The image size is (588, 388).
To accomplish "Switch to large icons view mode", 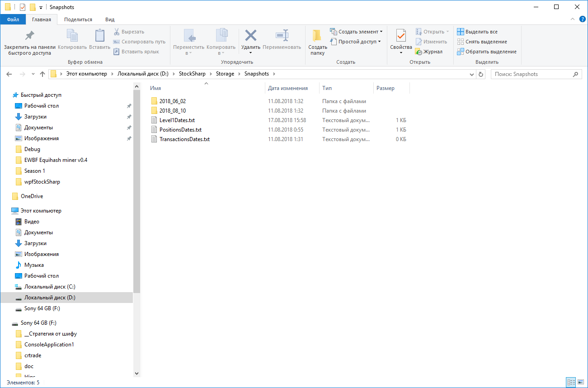I will [580, 382].
